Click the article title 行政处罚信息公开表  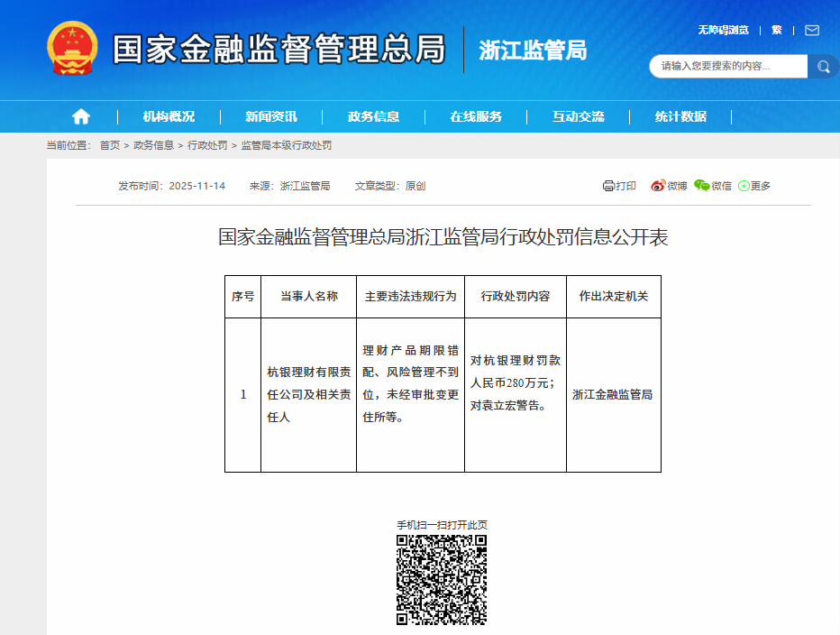[443, 237]
